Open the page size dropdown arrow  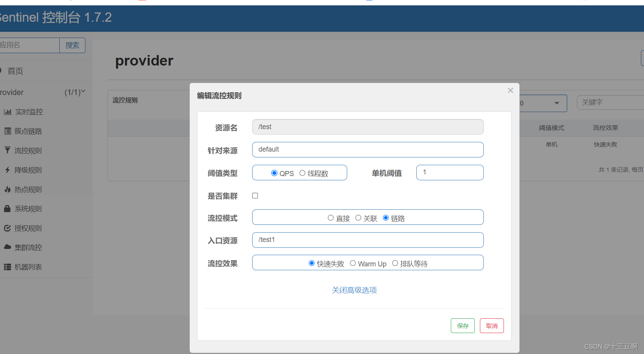pyautogui.click(x=557, y=103)
